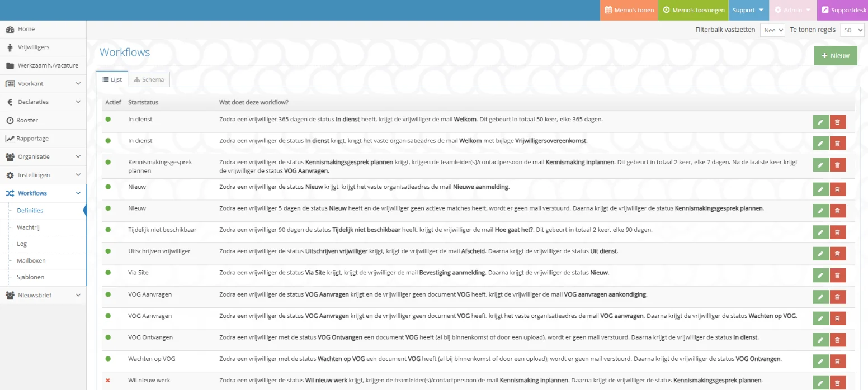Click the active dot for VOG Ontvangen

pyautogui.click(x=108, y=337)
